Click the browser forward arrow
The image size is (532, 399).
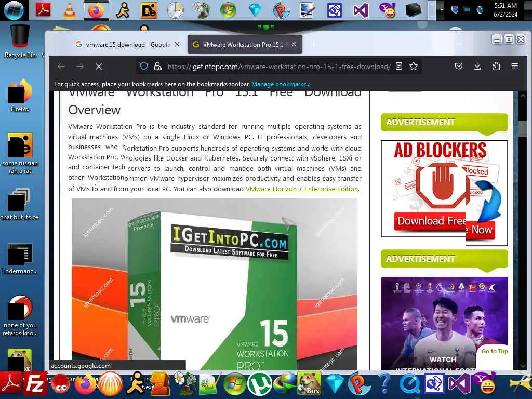[x=80, y=66]
